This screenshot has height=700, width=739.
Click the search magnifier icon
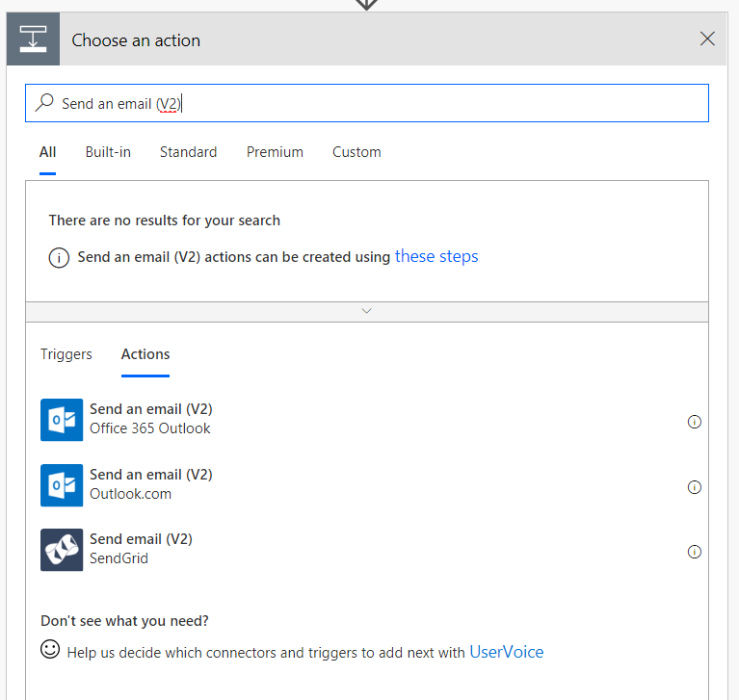coord(44,103)
